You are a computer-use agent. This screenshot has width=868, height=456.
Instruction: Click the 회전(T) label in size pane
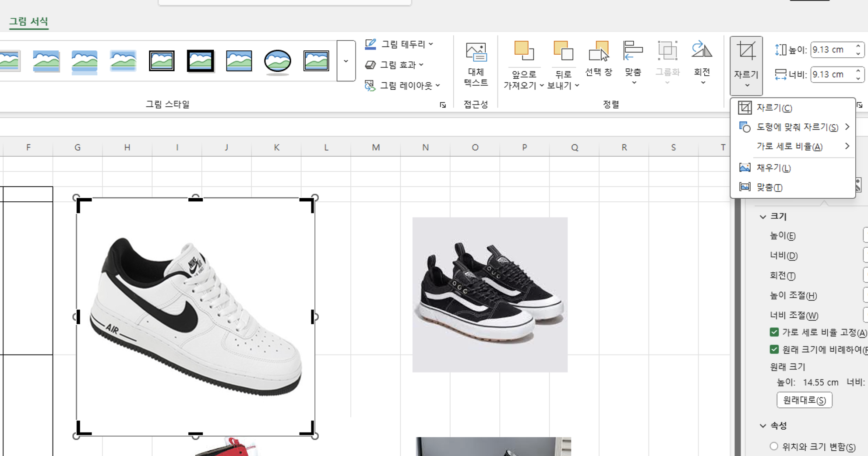pyautogui.click(x=783, y=276)
